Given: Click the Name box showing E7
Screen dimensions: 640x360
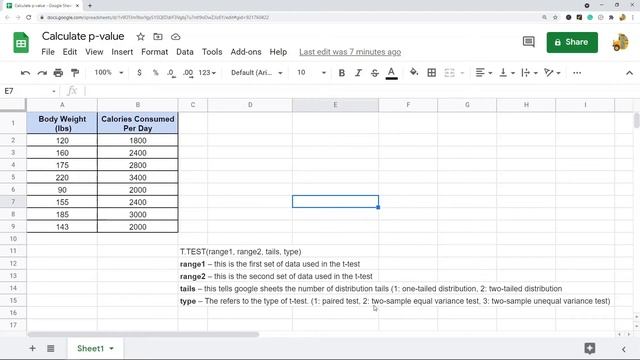Looking at the screenshot, I should tap(29, 91).
